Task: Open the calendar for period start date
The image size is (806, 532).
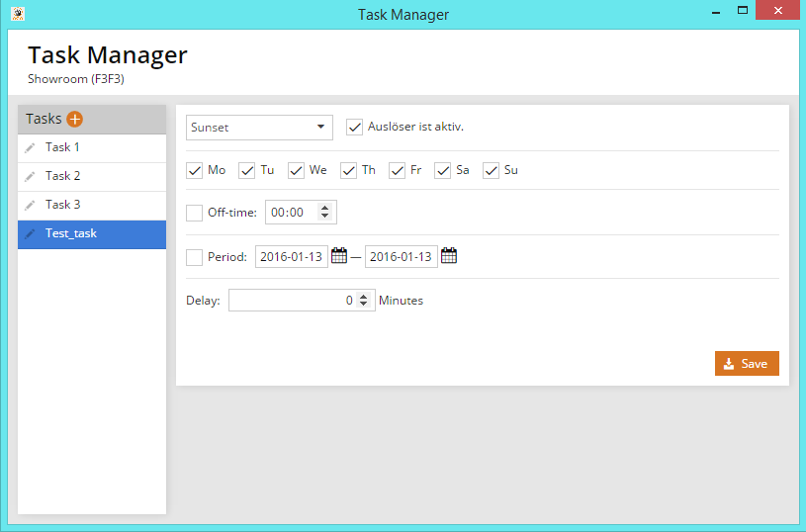Action: tap(339, 256)
